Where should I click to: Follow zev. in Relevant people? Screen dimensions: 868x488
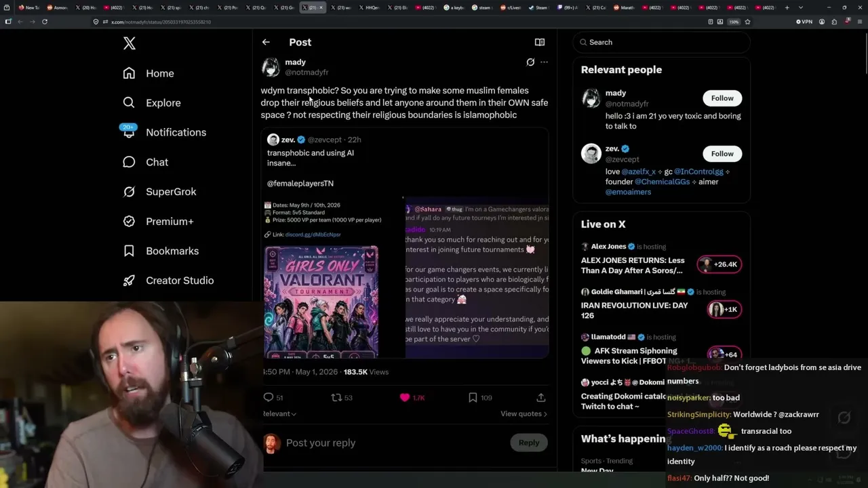[x=722, y=154]
